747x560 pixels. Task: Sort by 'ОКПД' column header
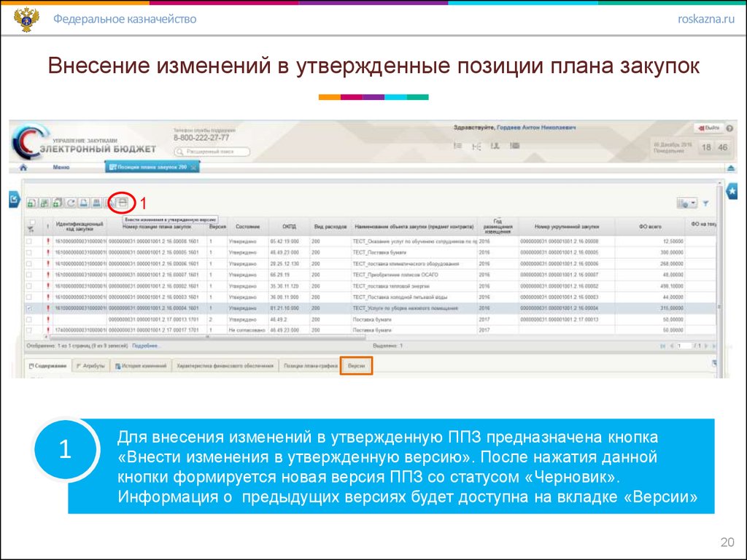(x=289, y=227)
